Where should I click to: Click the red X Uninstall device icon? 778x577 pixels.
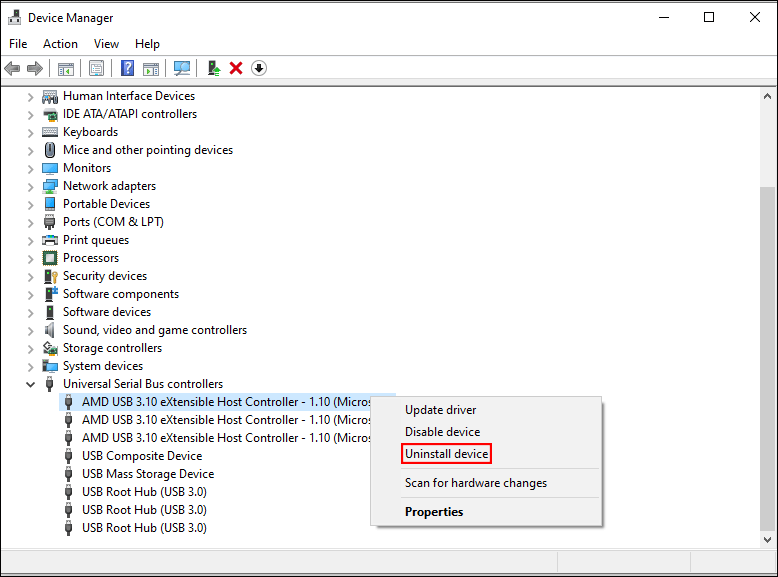click(x=236, y=68)
